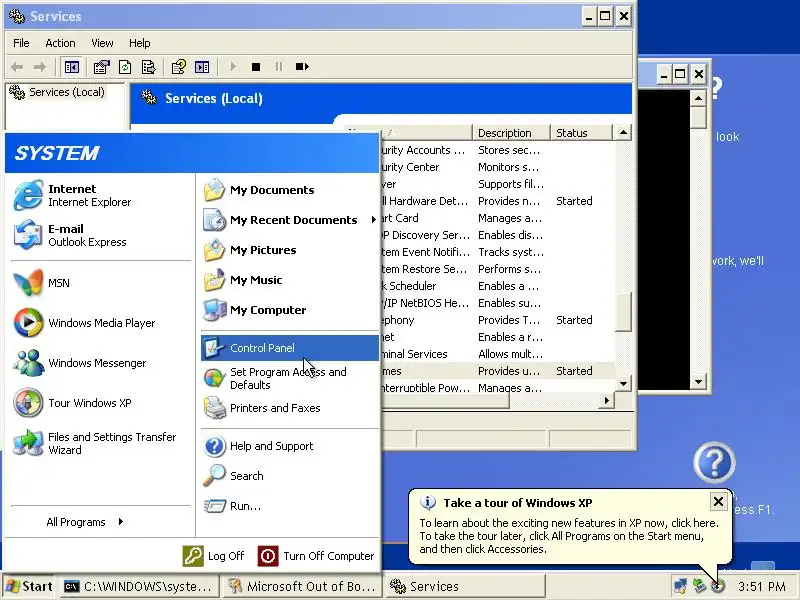Switch to Services taskbar button

464,586
